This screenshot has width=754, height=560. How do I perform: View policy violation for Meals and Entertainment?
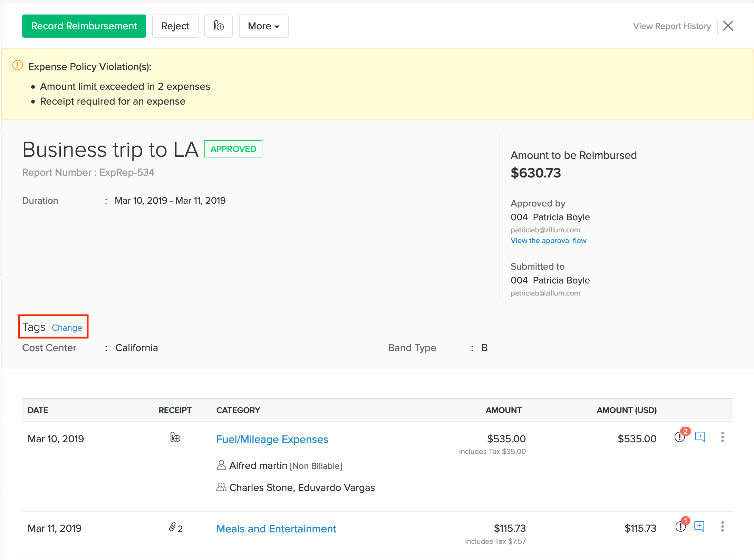[680, 527]
